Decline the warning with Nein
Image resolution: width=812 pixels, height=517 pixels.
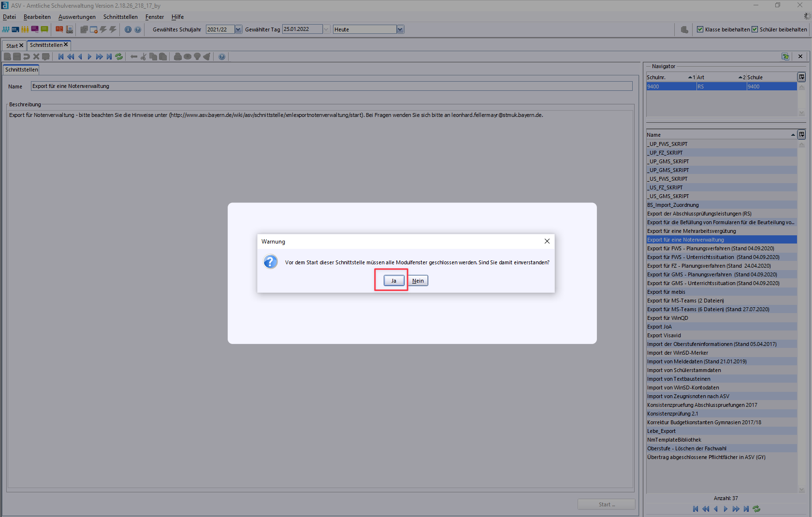pyautogui.click(x=418, y=281)
